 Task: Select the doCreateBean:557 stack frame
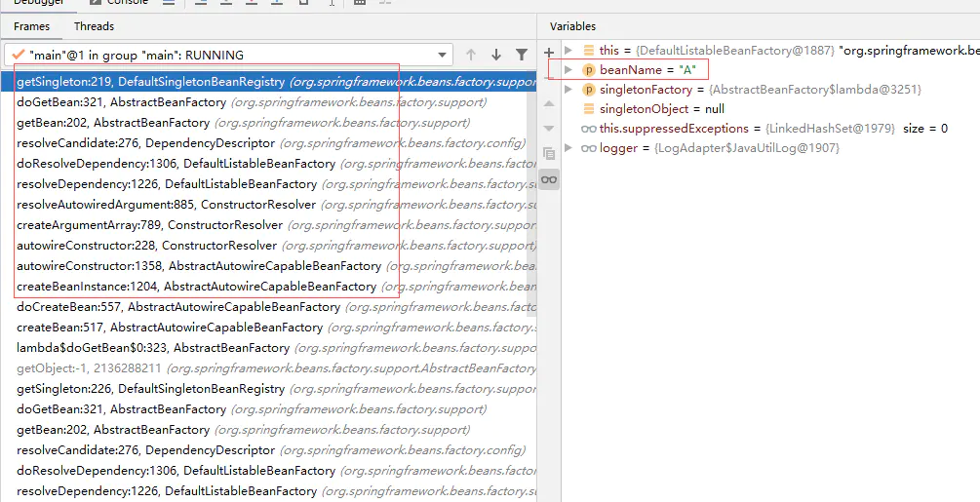click(268, 307)
